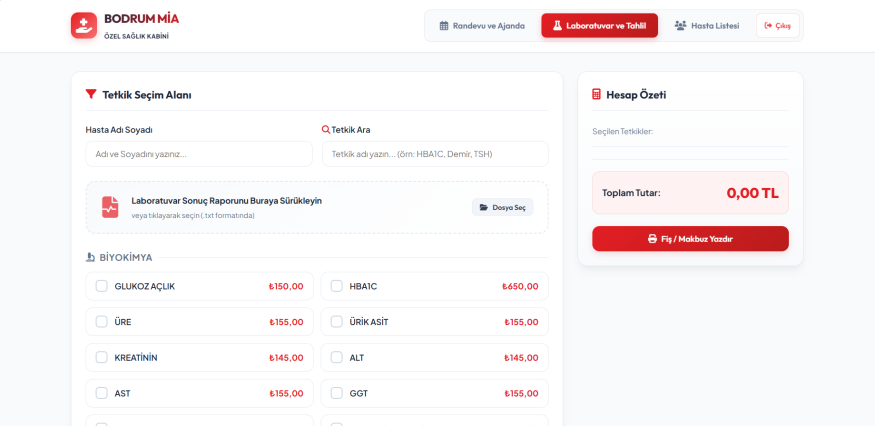This screenshot has width=875, height=426.
Task: Enable the ÜRİK ASİT checkbox
Action: click(x=336, y=322)
